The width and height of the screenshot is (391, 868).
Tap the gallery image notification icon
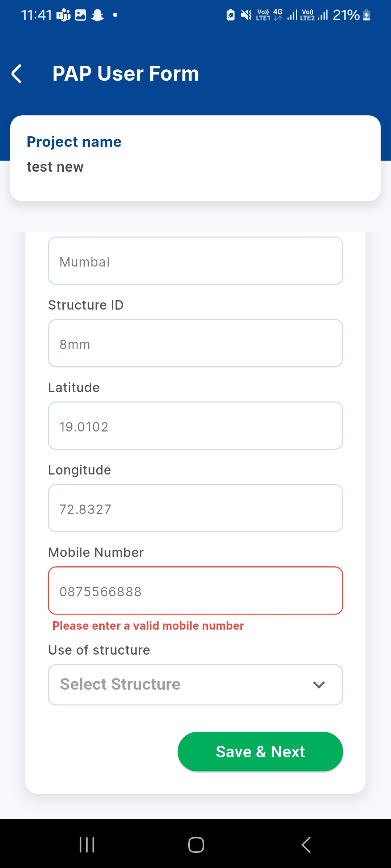click(x=80, y=15)
